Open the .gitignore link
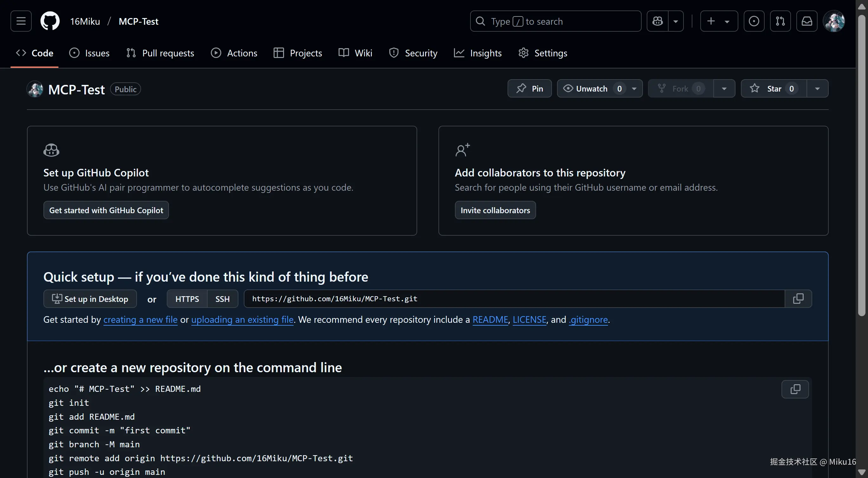 point(588,320)
